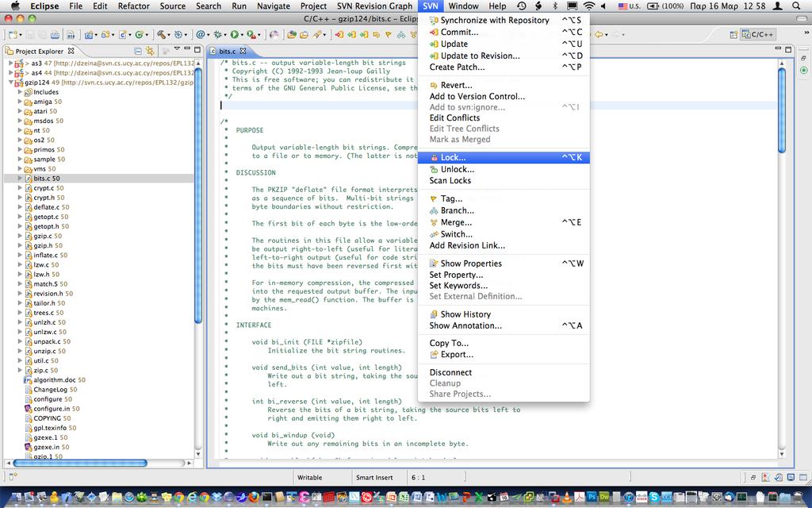Image resolution: width=812 pixels, height=508 pixels.
Task: Open the Project Explorer view menu triangle
Action: point(177,48)
